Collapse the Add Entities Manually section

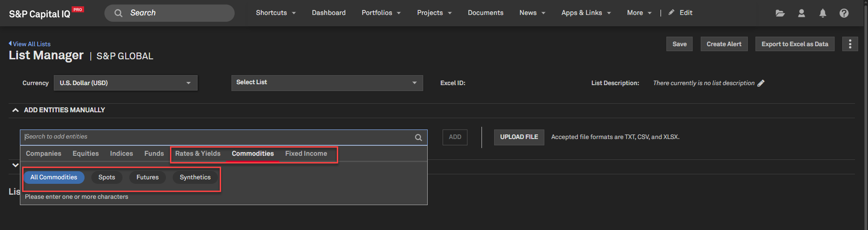(15, 110)
